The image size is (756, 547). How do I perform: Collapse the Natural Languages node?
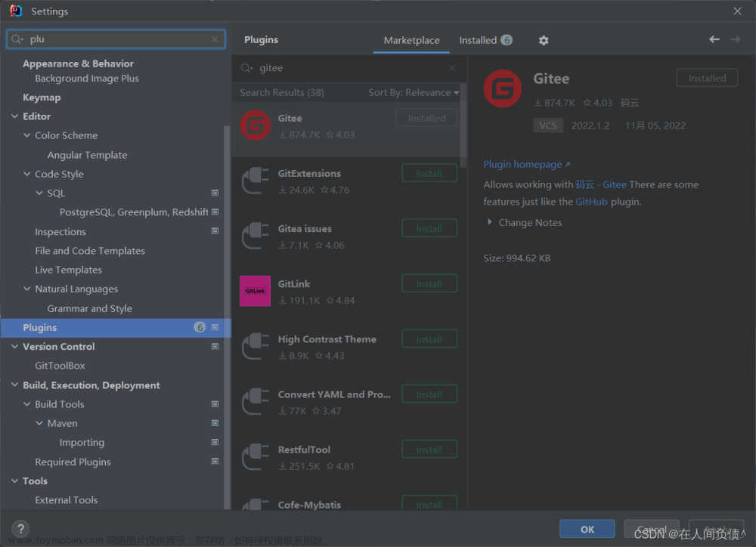27,289
